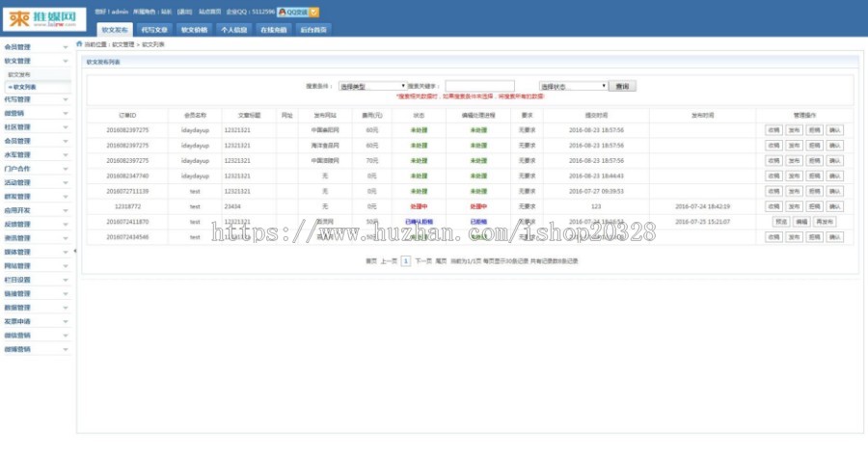
Task: Click 拒稿 for order 12318772
Action: click(x=814, y=206)
